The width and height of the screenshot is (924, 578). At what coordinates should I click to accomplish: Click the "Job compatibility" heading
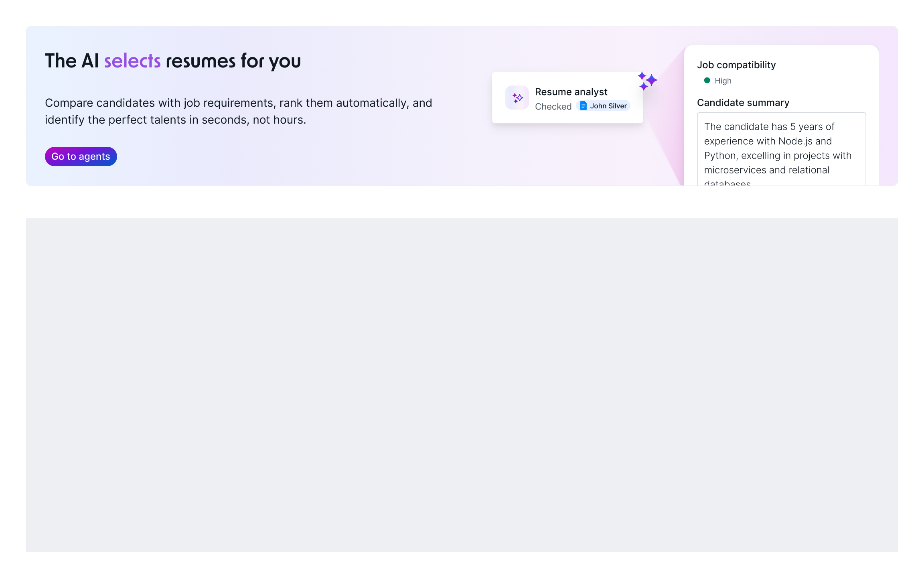[736, 65]
